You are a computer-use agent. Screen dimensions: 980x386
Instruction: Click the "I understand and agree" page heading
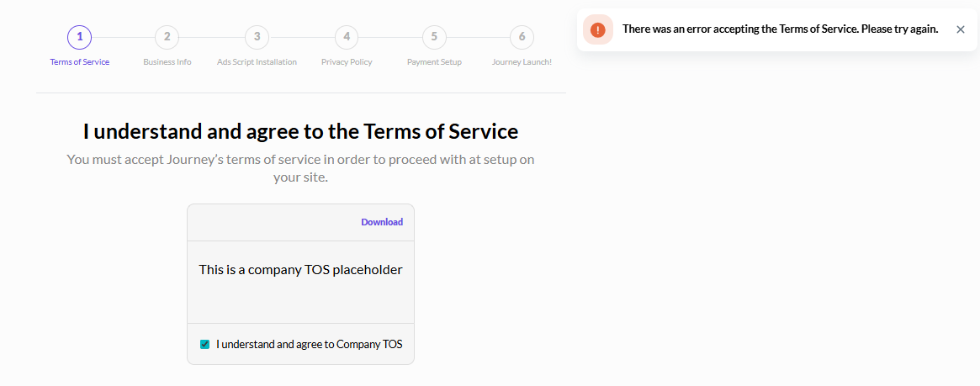pyautogui.click(x=300, y=131)
